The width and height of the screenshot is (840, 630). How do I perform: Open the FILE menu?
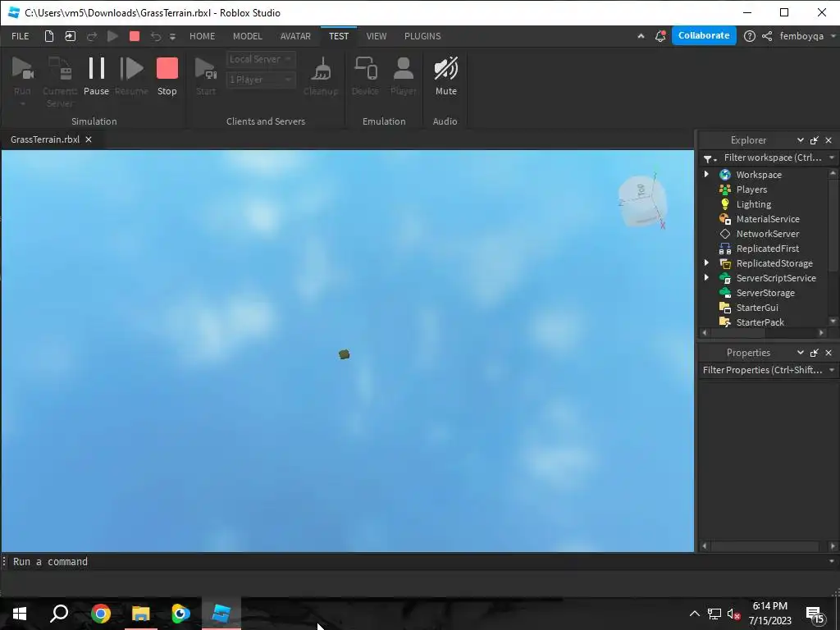pos(21,36)
